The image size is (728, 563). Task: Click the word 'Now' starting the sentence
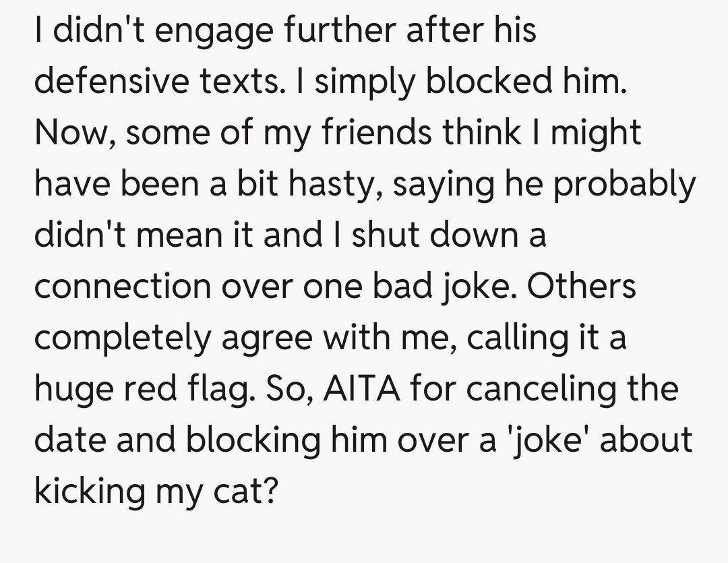coord(65,133)
